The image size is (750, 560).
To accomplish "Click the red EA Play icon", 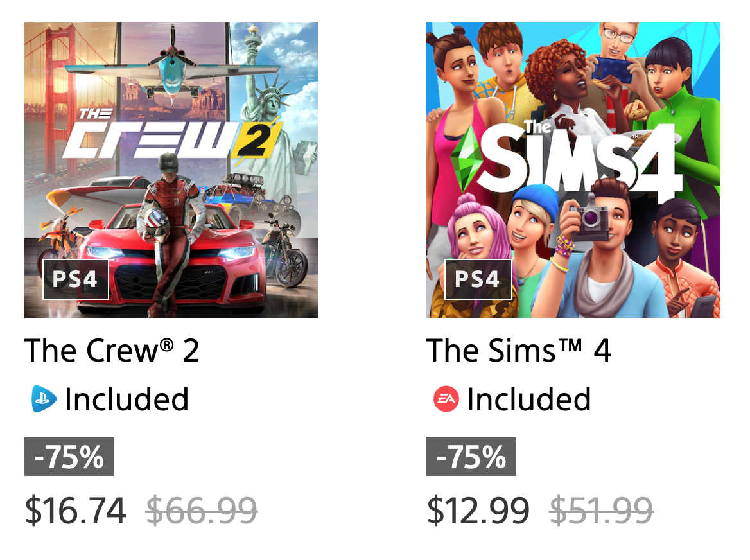I will click(446, 399).
